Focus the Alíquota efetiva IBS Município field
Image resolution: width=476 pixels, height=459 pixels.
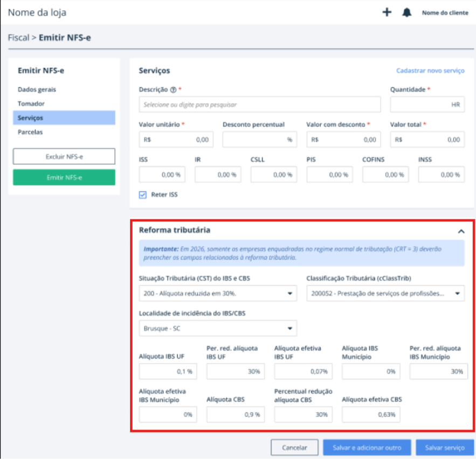point(168,414)
